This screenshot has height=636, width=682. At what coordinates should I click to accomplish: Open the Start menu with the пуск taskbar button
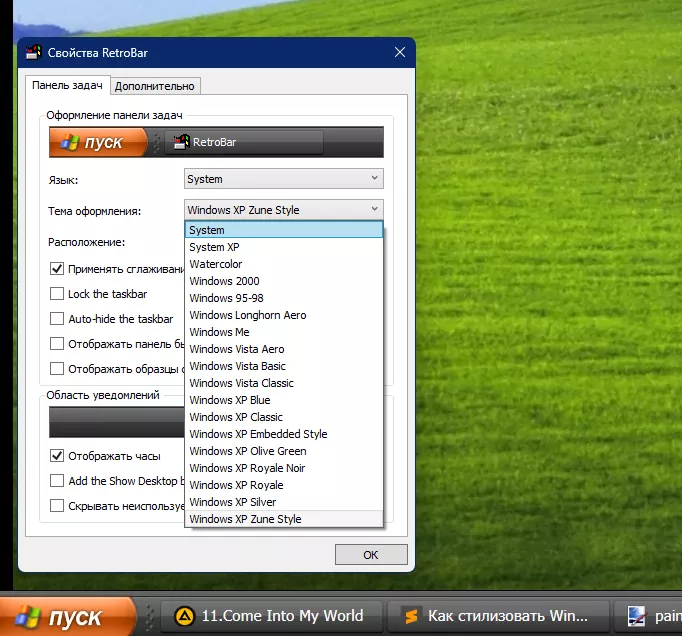point(67,617)
